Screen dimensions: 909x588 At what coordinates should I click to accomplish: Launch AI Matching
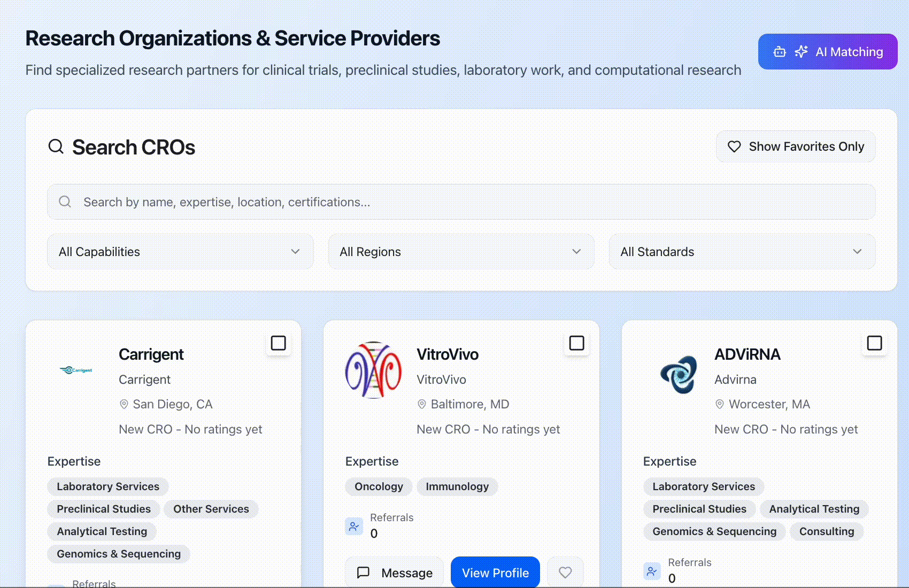(827, 52)
